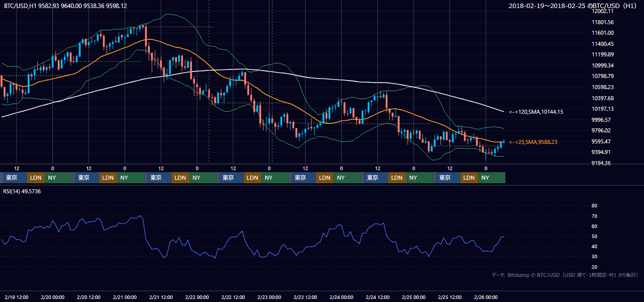Click price axis label 9595.47
The height and width of the screenshot is (302, 644).
pyautogui.click(x=602, y=141)
